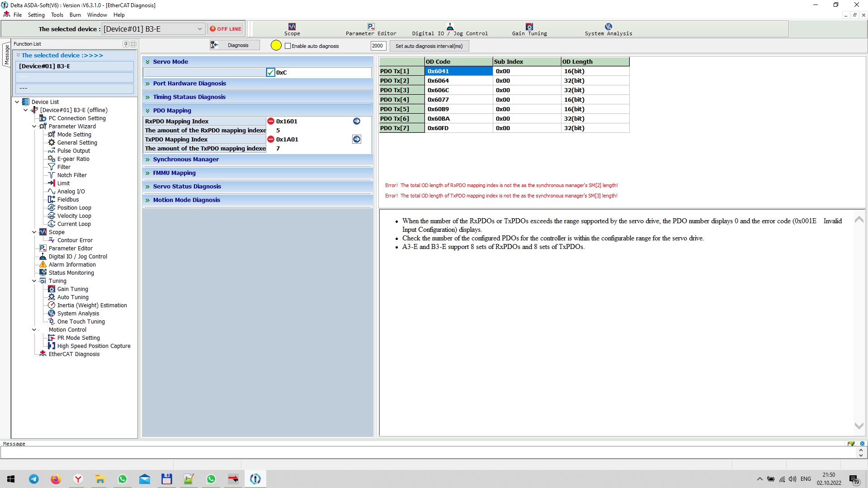Viewport: 868px width, 488px height.
Task: Select [Device#01] B3-E in selected device list
Action: (75, 66)
